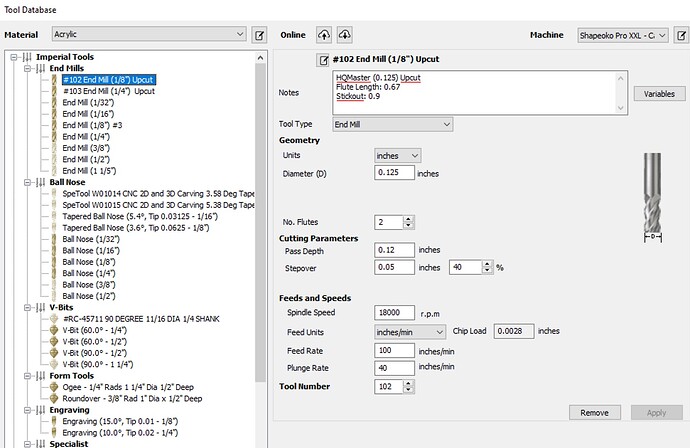
Task: Collapse the Ball Nose group
Action: (x=28, y=182)
